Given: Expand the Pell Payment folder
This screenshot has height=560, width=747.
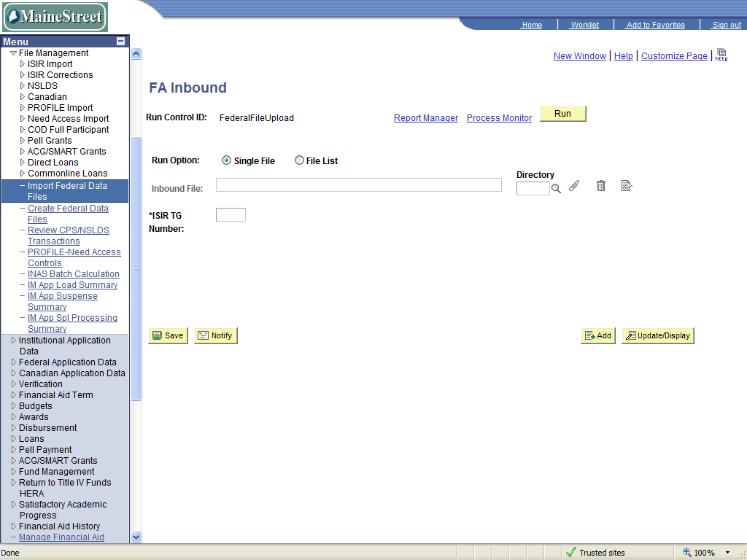Looking at the screenshot, I should (14, 449).
